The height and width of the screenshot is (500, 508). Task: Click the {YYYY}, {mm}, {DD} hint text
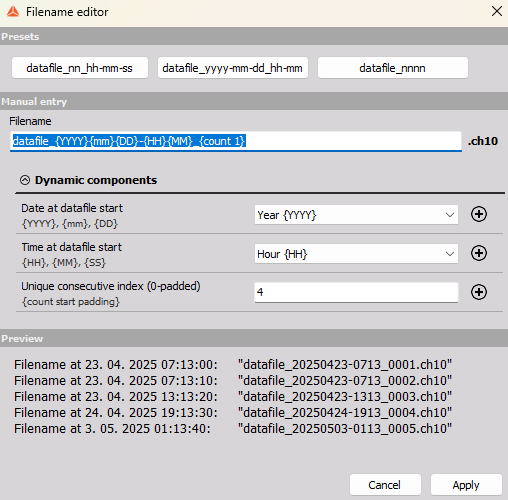pyautogui.click(x=70, y=223)
